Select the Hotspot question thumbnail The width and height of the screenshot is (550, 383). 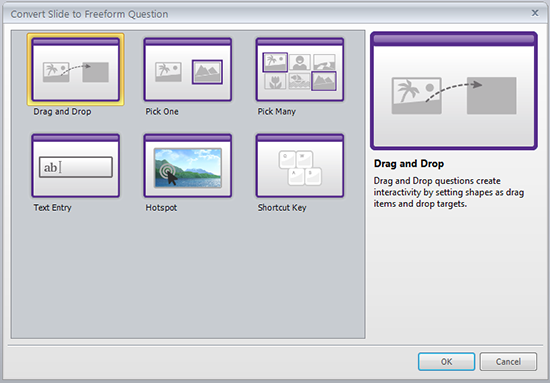pyautogui.click(x=188, y=166)
